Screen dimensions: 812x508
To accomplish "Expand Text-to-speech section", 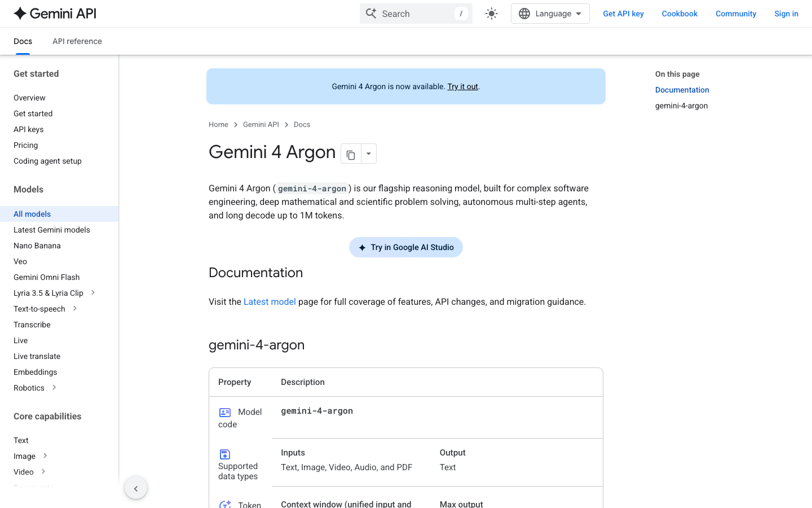I will click(x=75, y=308).
